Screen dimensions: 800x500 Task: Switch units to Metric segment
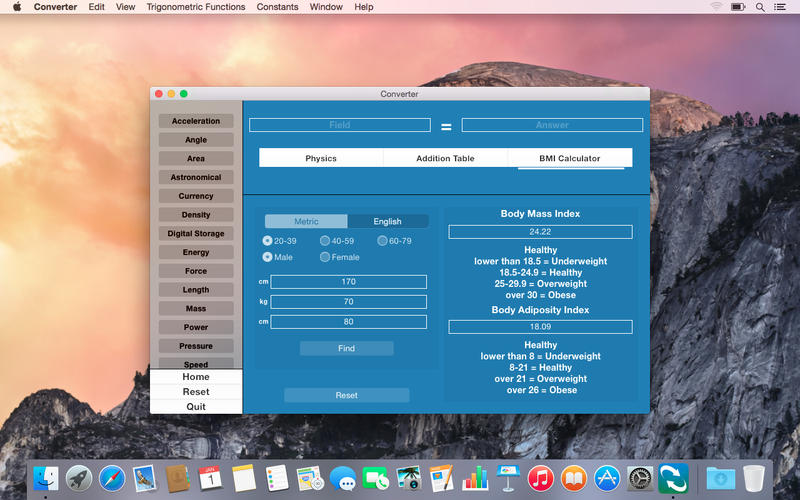point(306,221)
